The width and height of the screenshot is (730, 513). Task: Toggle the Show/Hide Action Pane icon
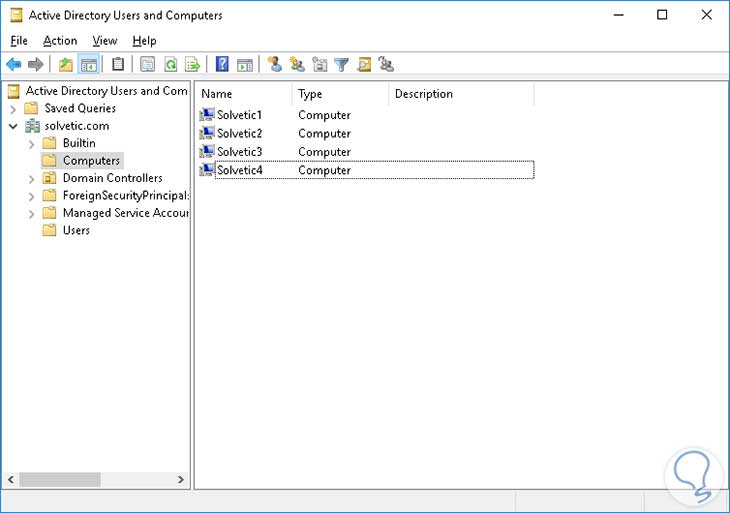tap(245, 65)
